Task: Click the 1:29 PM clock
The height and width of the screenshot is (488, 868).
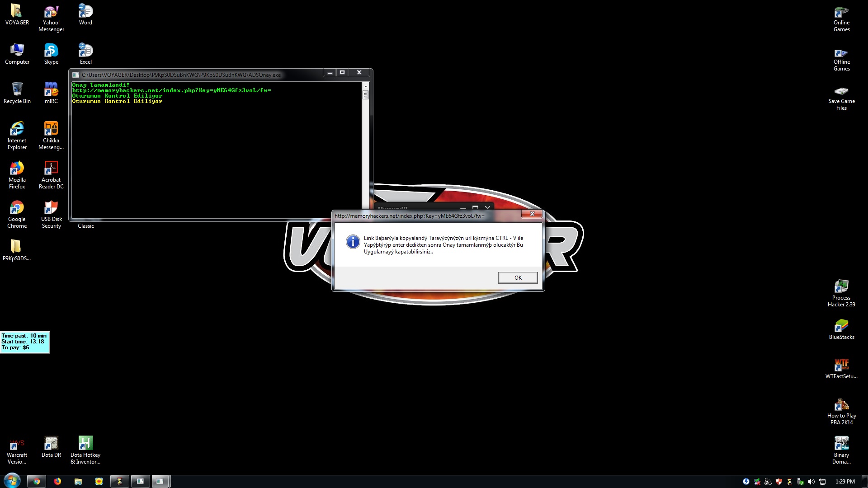Action: [844, 482]
